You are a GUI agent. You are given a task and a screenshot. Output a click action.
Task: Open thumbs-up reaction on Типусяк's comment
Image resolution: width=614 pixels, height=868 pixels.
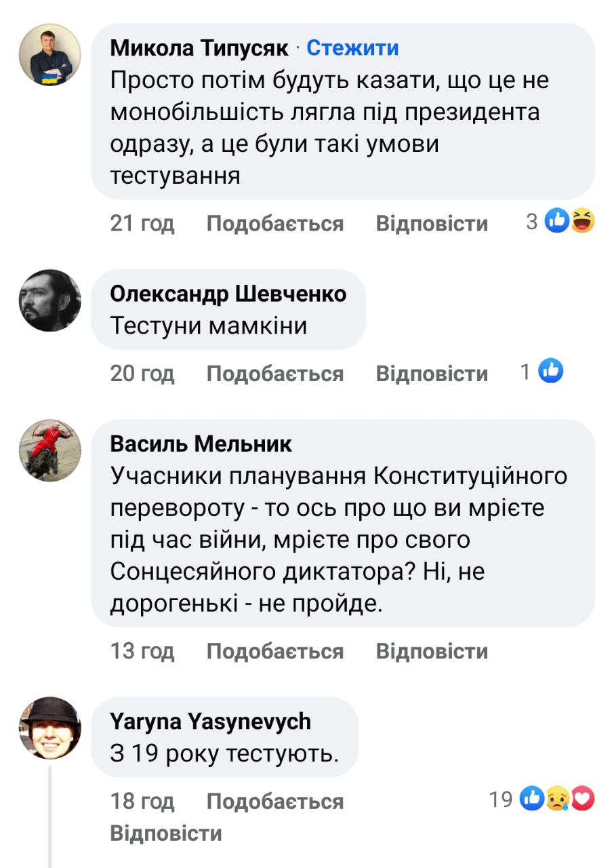[x=557, y=221]
